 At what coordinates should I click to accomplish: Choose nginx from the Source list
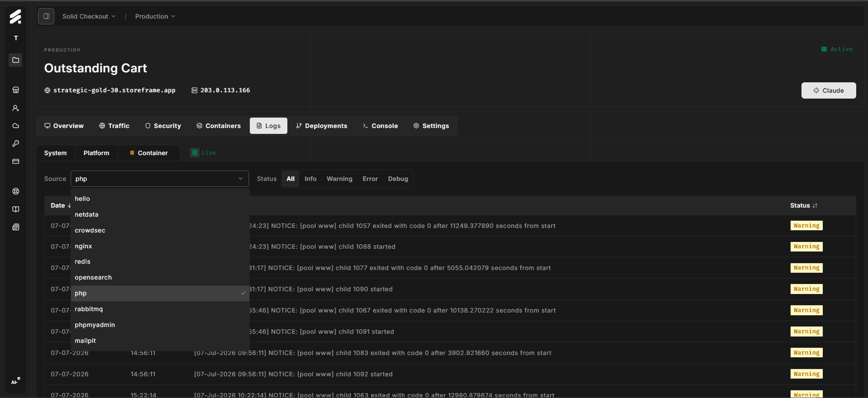point(160,246)
